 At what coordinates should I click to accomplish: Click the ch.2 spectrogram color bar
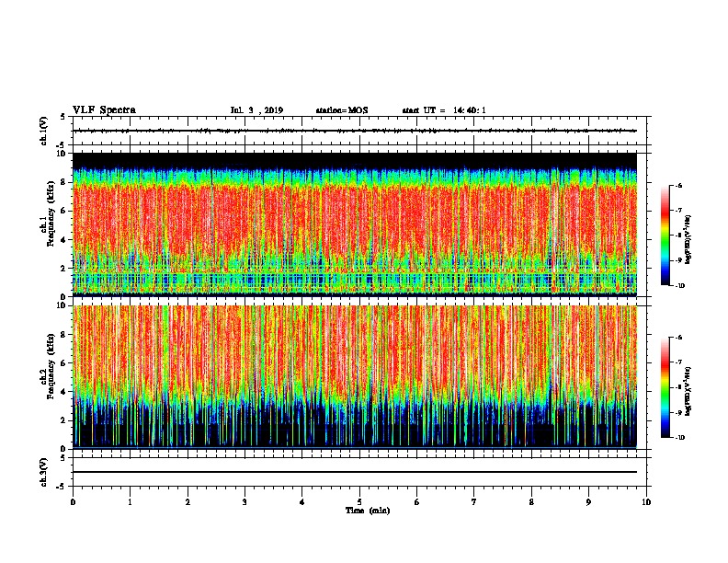pyautogui.click(x=665, y=387)
